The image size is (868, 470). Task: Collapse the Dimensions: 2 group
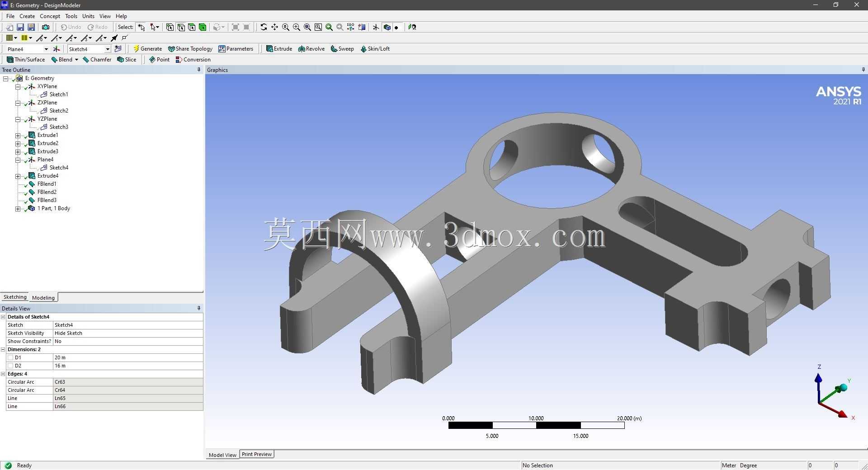[3, 349]
